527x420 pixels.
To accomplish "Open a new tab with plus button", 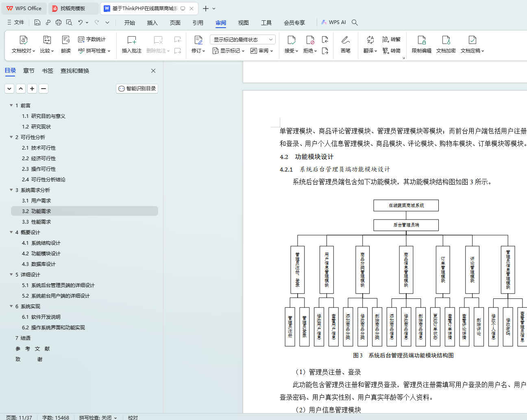I will pos(206,9).
